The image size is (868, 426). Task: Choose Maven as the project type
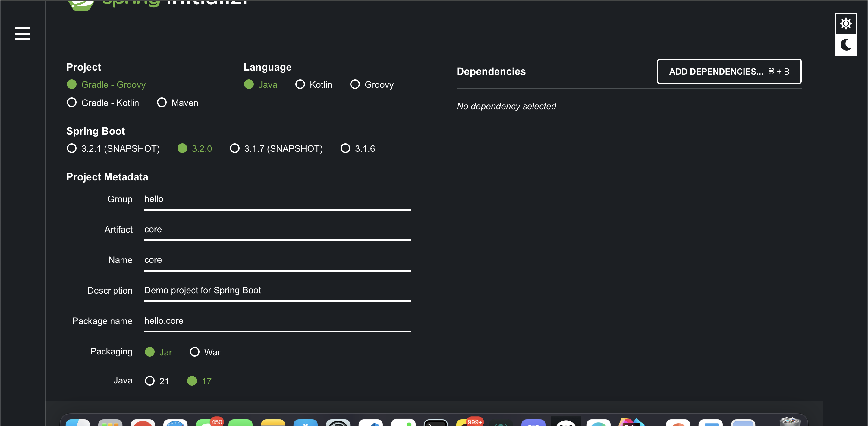pyautogui.click(x=178, y=103)
